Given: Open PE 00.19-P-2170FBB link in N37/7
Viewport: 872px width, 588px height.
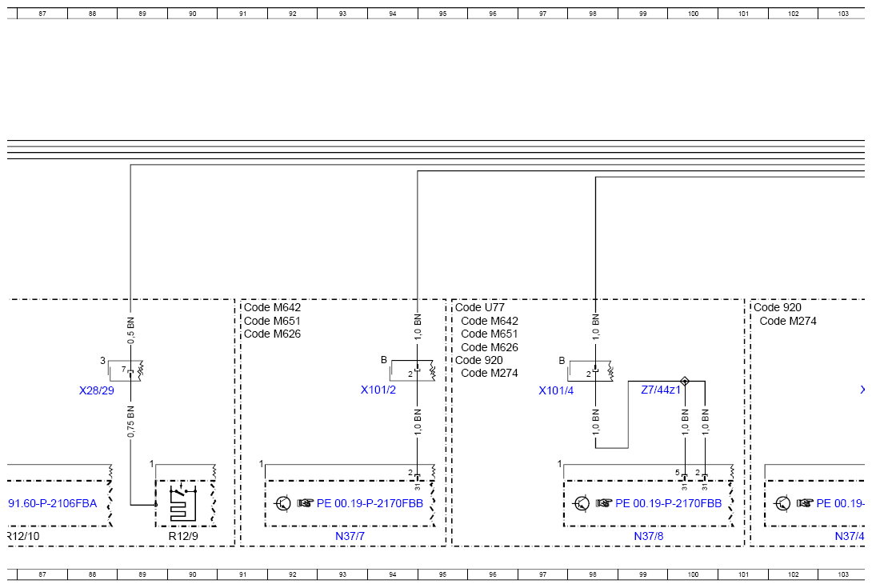Looking at the screenshot, I should 370,503.
